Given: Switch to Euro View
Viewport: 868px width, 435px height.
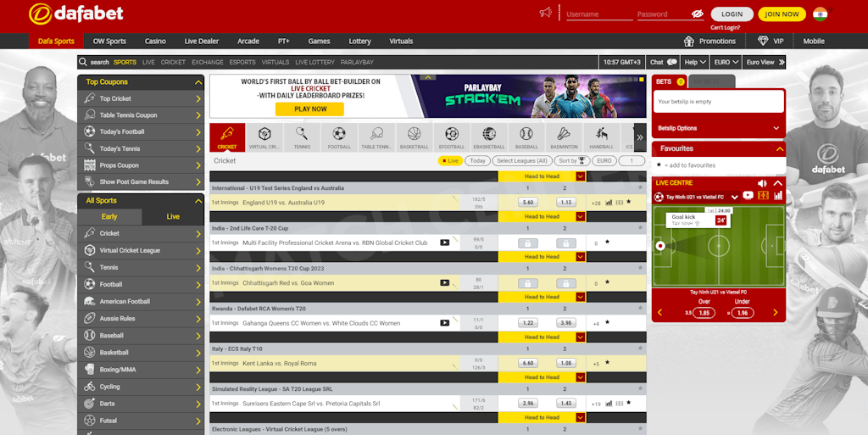Looking at the screenshot, I should pyautogui.click(x=765, y=62).
